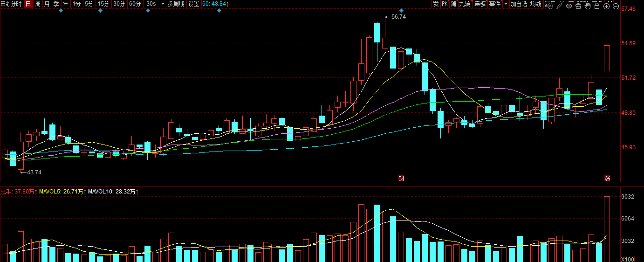Open 设置 settings button
The image size is (644, 262).
[193, 4]
